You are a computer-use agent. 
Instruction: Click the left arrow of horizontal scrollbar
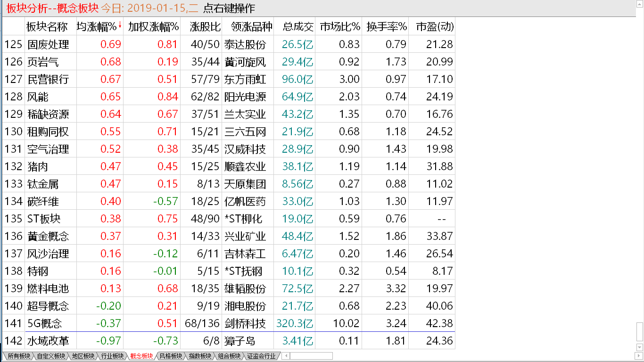coord(286,356)
